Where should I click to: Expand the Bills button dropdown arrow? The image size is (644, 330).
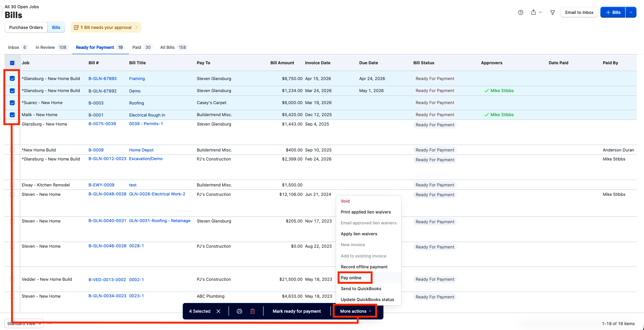[631, 12]
